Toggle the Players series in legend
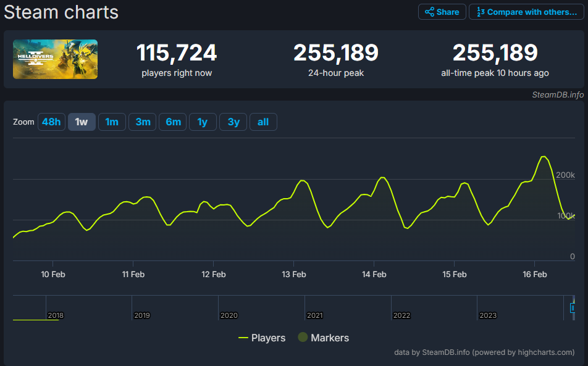 [x=262, y=338]
